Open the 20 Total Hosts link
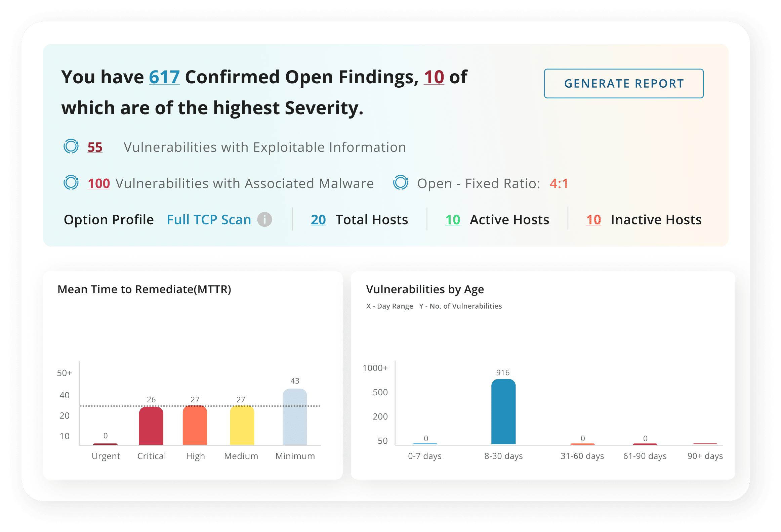781x532 pixels. click(x=318, y=220)
